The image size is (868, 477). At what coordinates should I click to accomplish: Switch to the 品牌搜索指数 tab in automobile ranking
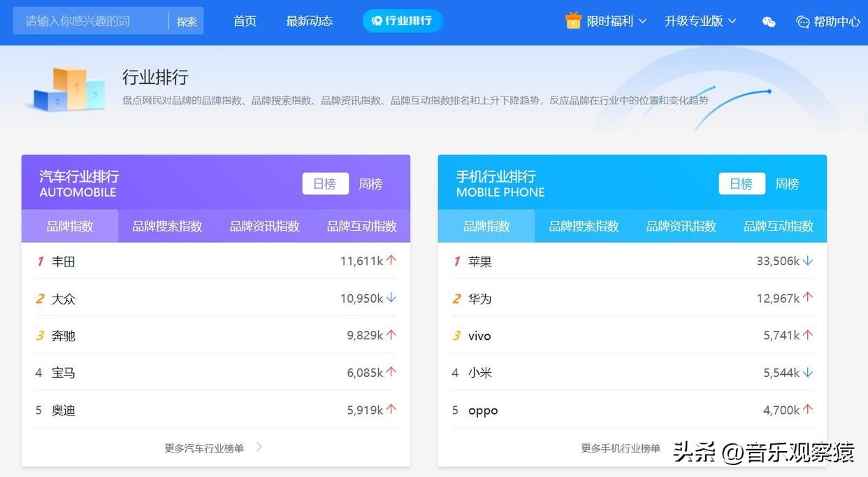[x=166, y=225]
